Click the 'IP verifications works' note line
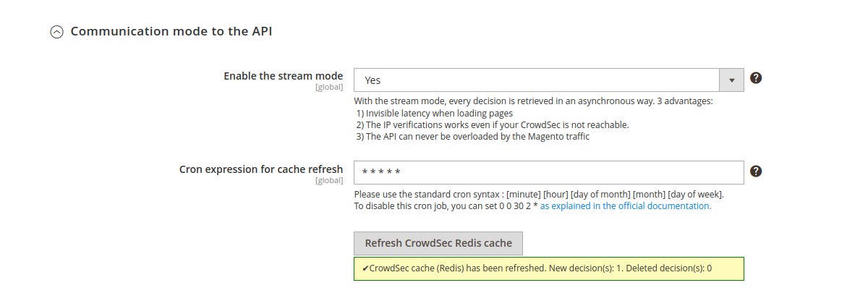 point(493,124)
